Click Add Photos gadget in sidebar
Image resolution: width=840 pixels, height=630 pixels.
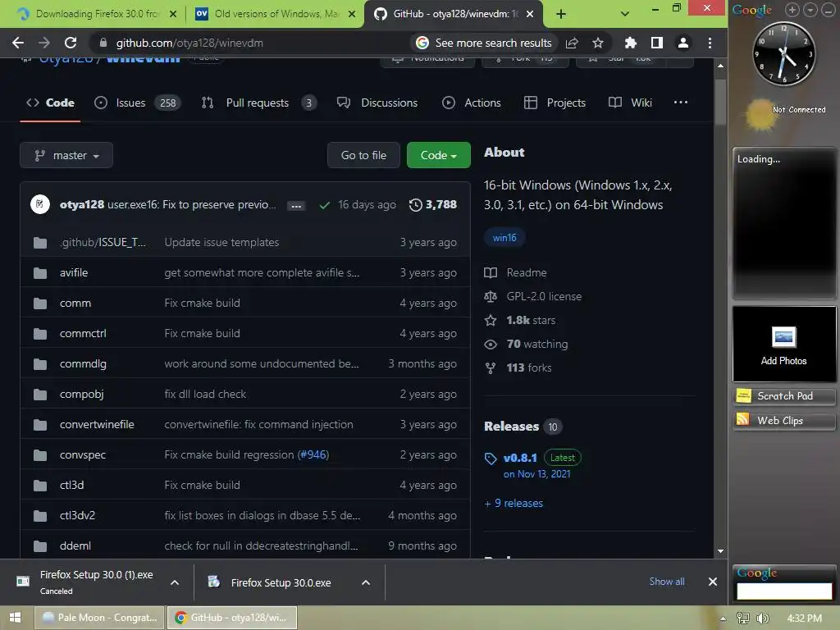pyautogui.click(x=783, y=344)
